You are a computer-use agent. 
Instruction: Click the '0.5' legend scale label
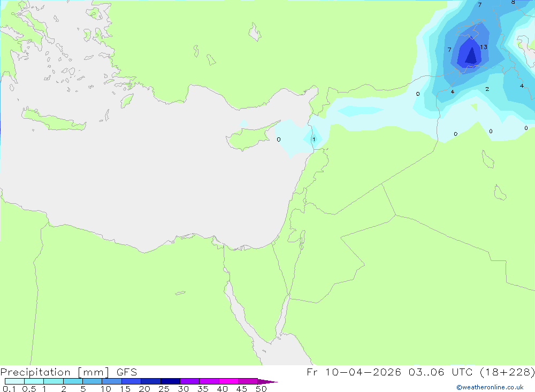29,389
